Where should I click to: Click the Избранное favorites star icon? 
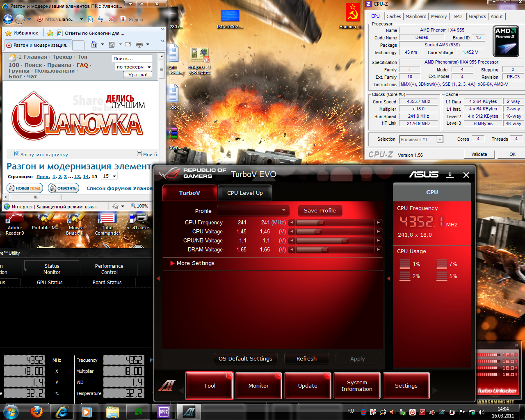(x=8, y=33)
